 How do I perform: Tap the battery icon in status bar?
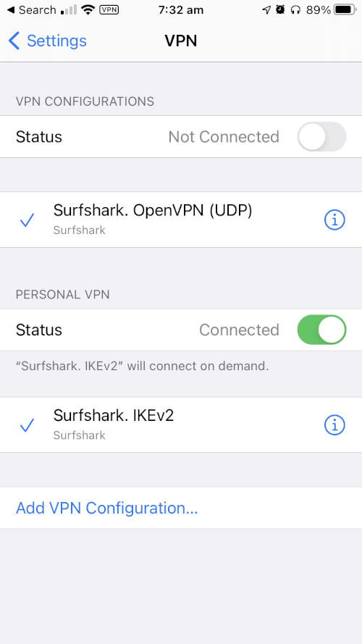(345, 10)
